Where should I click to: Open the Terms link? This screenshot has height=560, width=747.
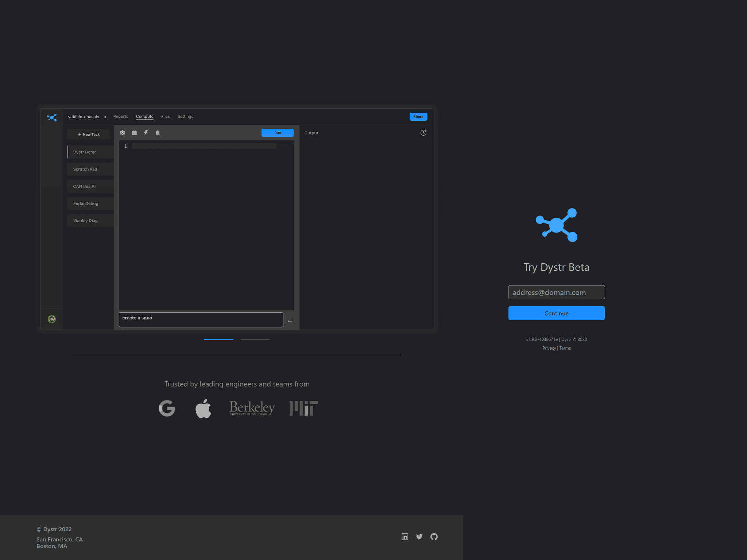pos(565,348)
